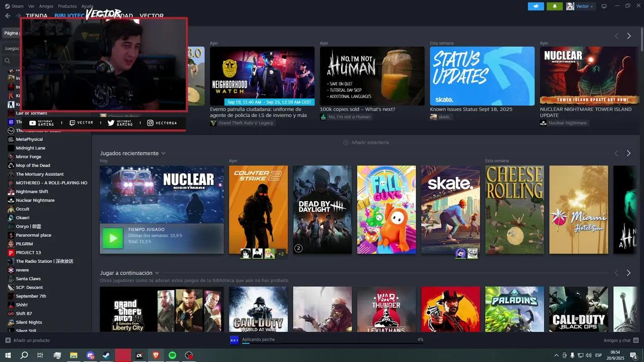Open the Ver menu

point(32,6)
